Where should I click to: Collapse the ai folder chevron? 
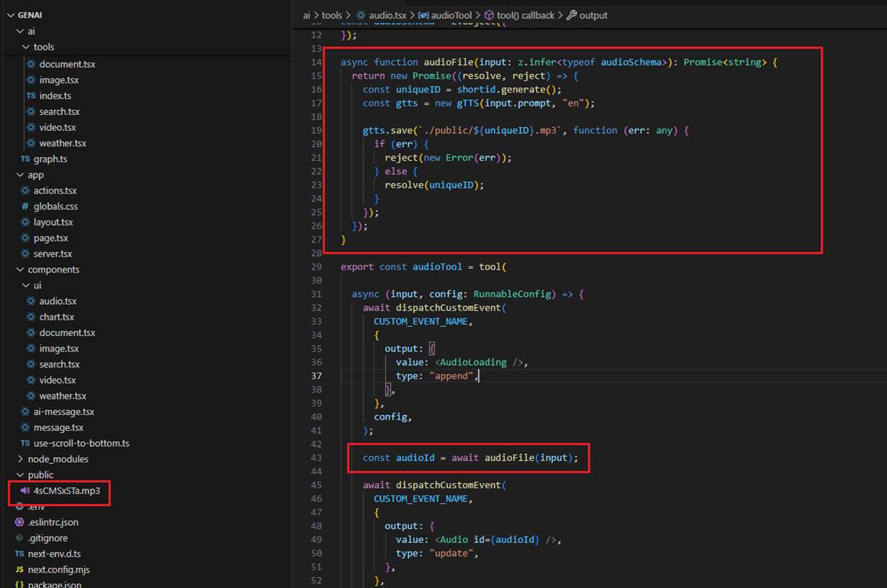(x=21, y=31)
